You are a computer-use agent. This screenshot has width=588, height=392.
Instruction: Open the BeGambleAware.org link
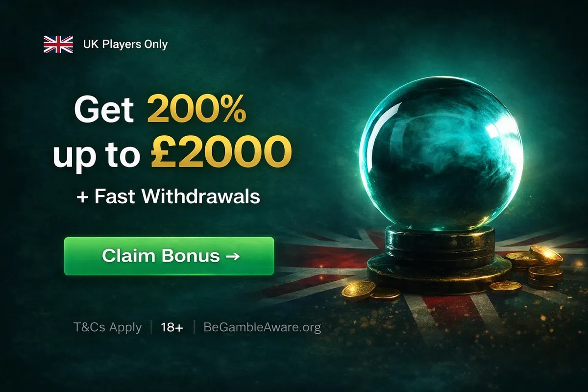pyautogui.click(x=262, y=327)
